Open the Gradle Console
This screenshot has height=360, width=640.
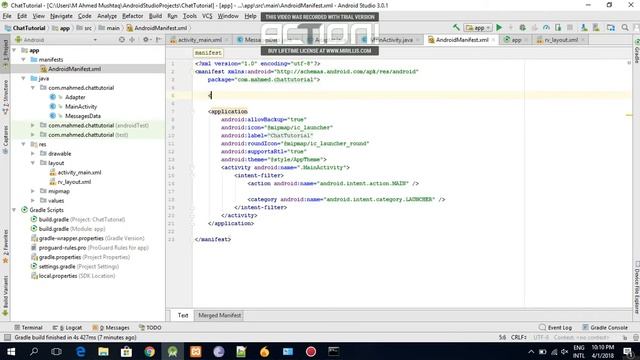tap(605, 327)
